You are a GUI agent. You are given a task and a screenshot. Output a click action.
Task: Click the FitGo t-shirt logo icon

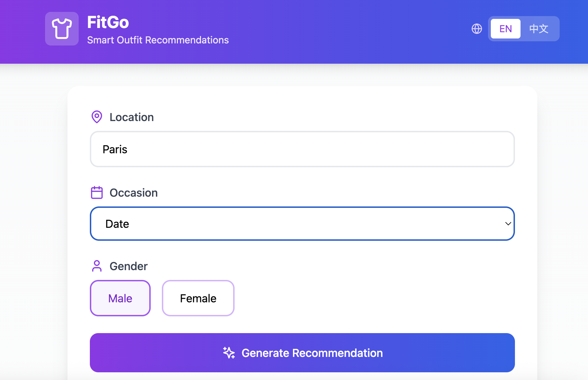pos(62,29)
